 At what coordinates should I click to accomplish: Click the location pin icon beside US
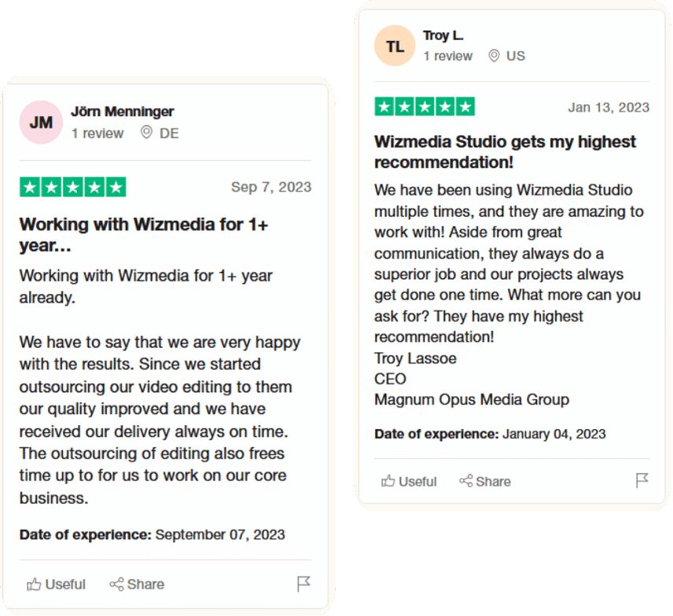(x=494, y=56)
